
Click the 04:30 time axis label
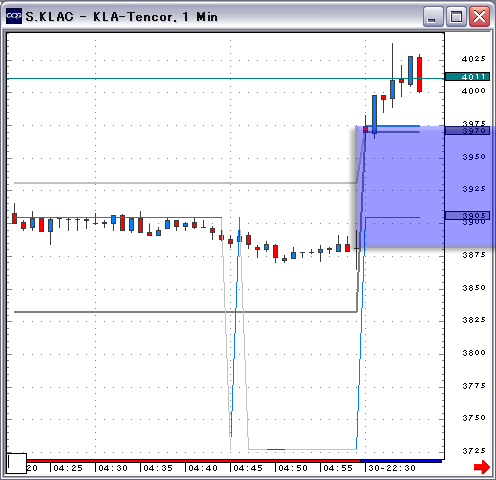[113, 468]
